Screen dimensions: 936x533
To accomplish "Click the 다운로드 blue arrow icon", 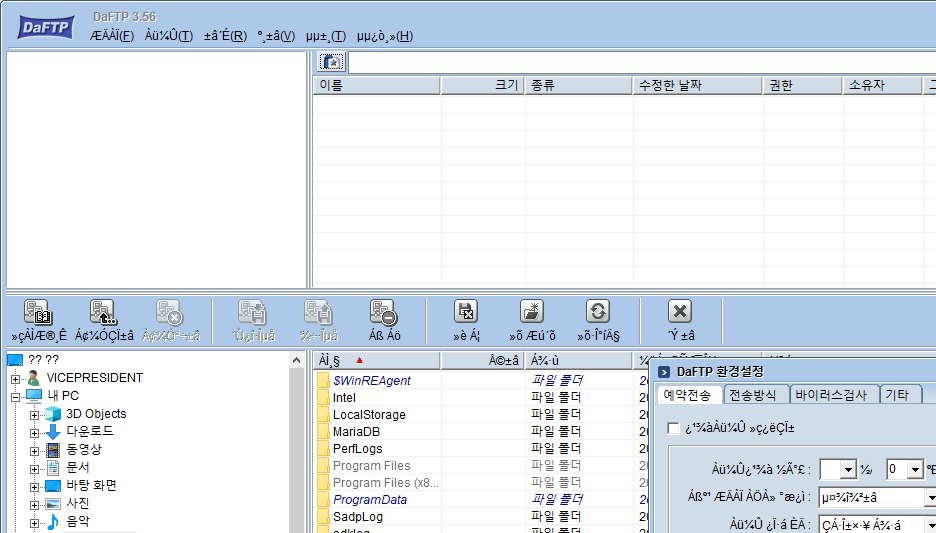I will [53, 432].
